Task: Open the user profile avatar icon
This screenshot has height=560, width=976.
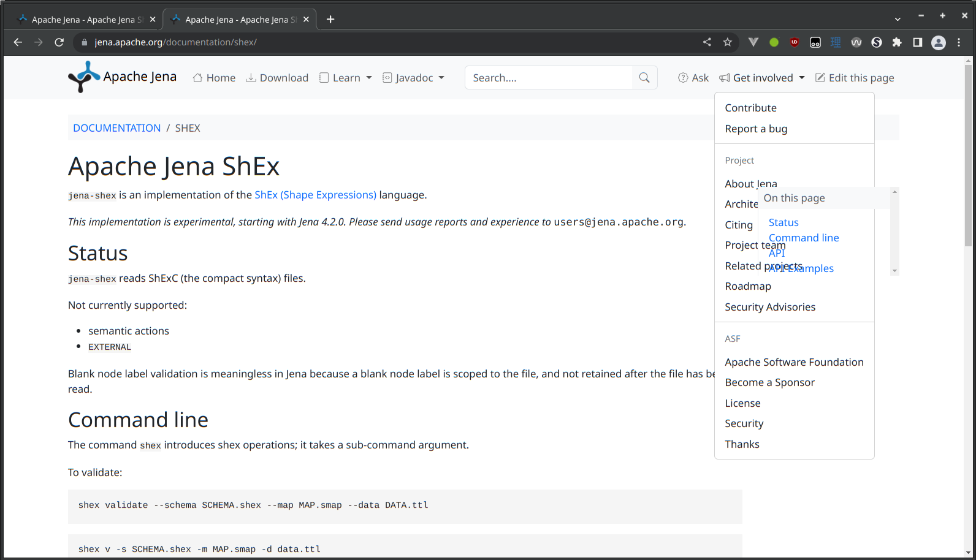Action: [939, 42]
